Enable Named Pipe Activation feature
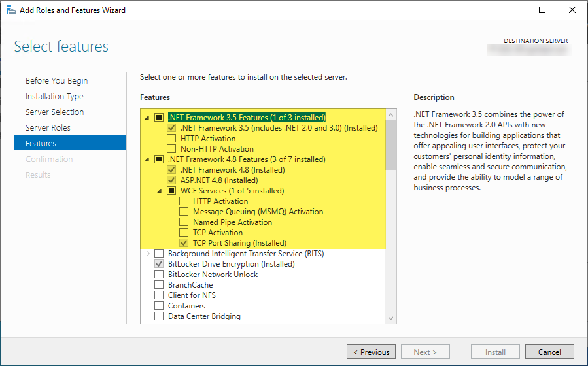 point(184,222)
